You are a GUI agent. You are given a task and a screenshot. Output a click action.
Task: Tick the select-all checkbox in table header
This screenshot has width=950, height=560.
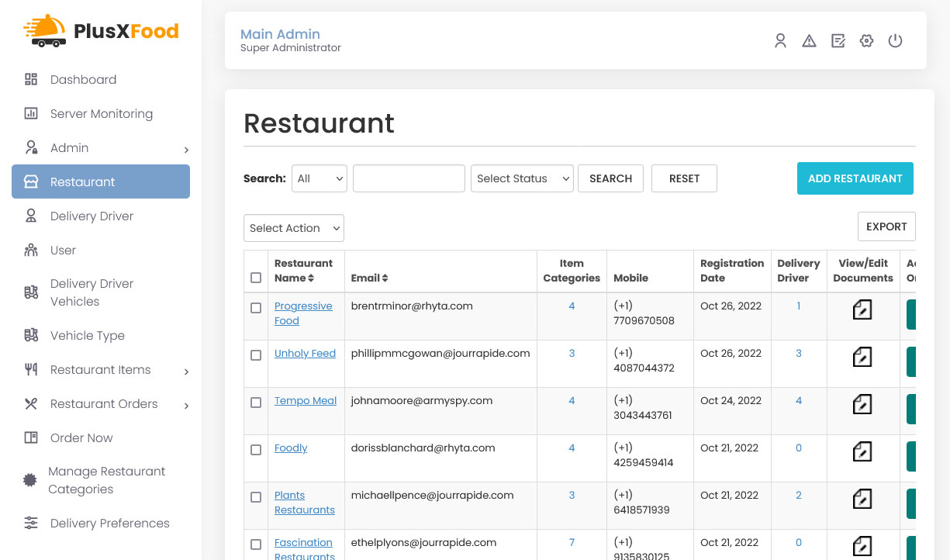pyautogui.click(x=256, y=278)
